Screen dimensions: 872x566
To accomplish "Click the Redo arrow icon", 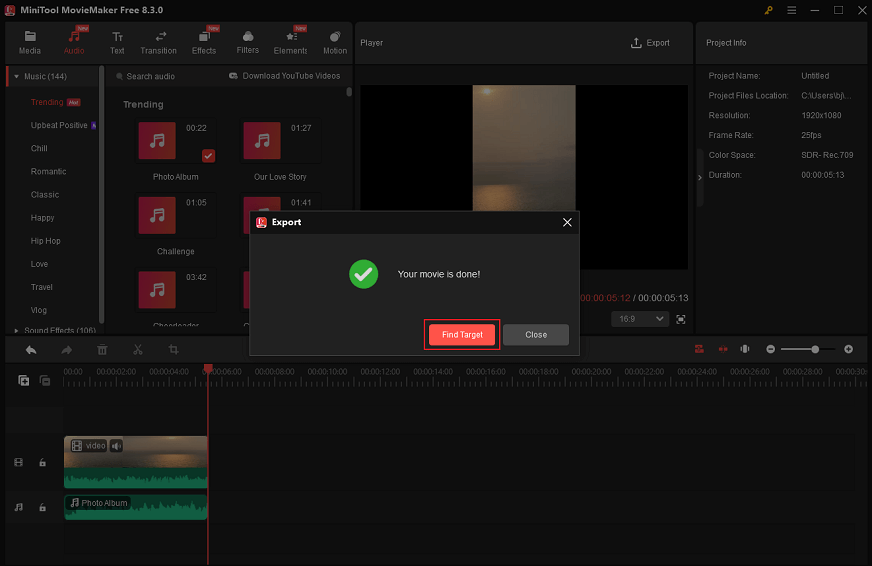I will [x=67, y=350].
